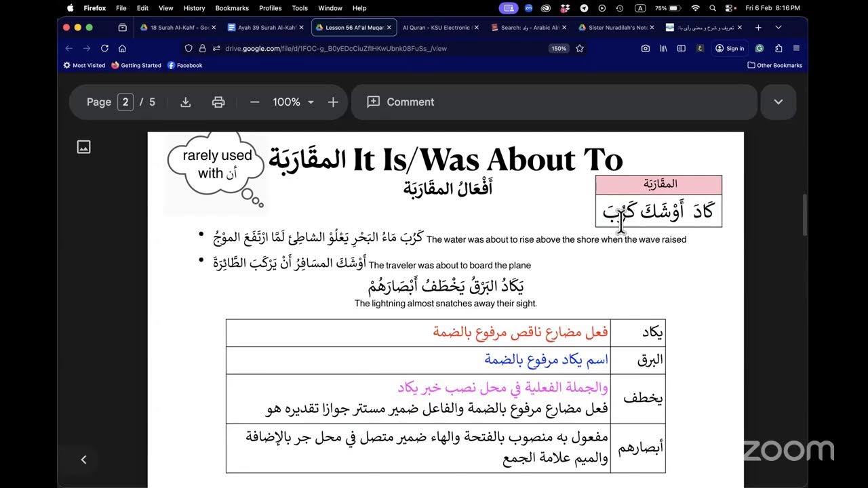Reload the page in Firefox

[x=104, y=48]
